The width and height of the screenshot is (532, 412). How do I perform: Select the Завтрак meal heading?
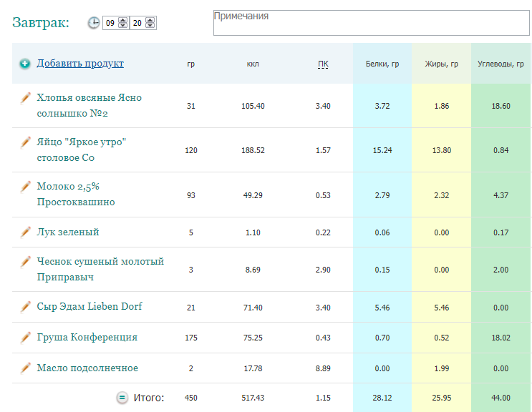(41, 22)
